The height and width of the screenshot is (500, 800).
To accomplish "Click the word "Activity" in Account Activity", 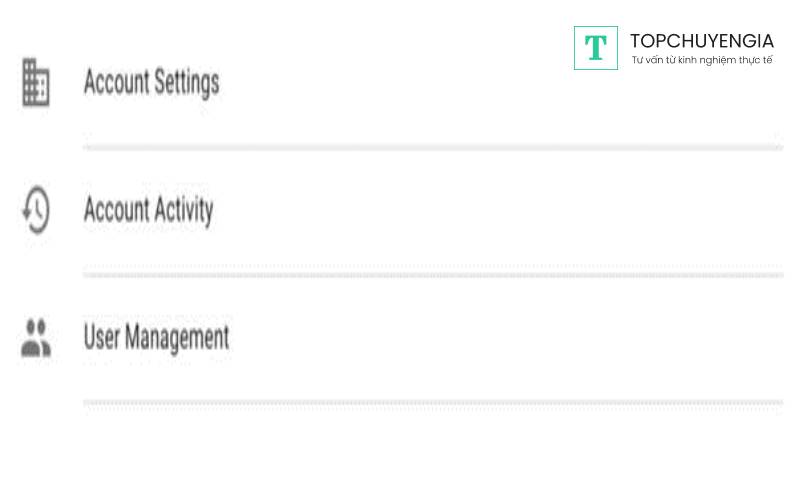I will click(180, 211).
